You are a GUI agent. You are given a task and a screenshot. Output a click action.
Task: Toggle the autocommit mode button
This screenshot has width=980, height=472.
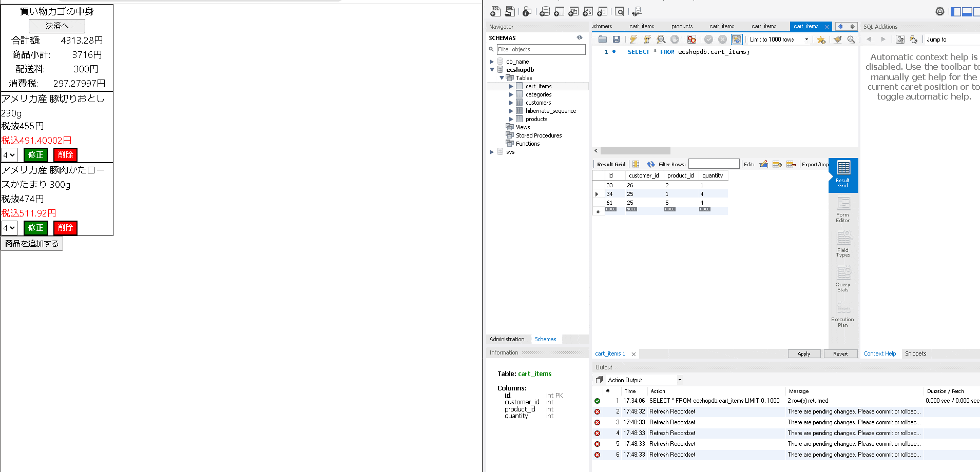coord(737,40)
